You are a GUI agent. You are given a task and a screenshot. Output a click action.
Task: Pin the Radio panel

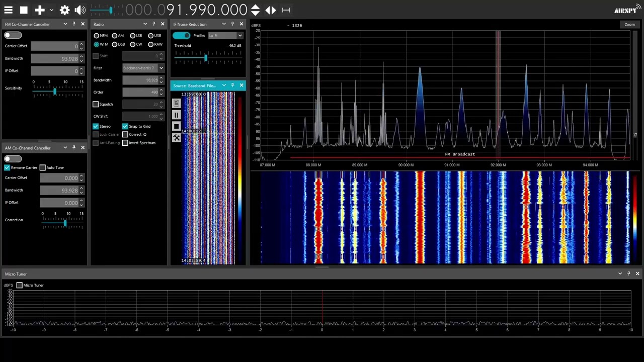(x=153, y=24)
